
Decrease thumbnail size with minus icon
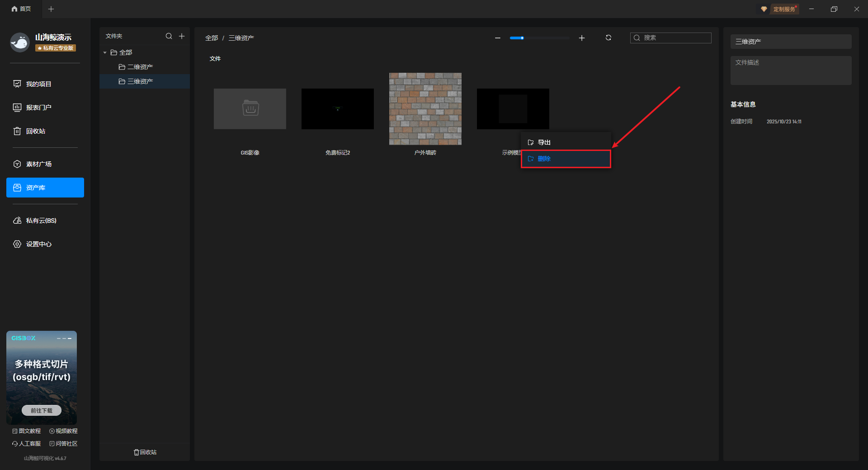click(498, 38)
